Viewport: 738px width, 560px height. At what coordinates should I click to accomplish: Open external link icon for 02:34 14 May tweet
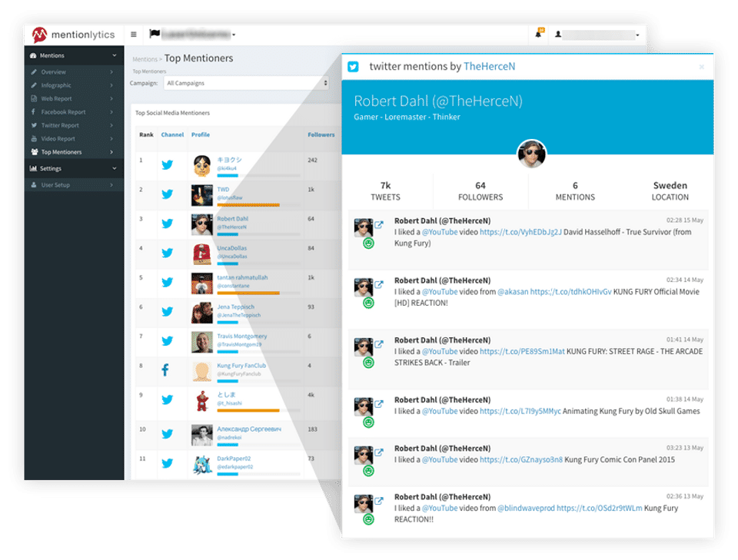(379, 284)
